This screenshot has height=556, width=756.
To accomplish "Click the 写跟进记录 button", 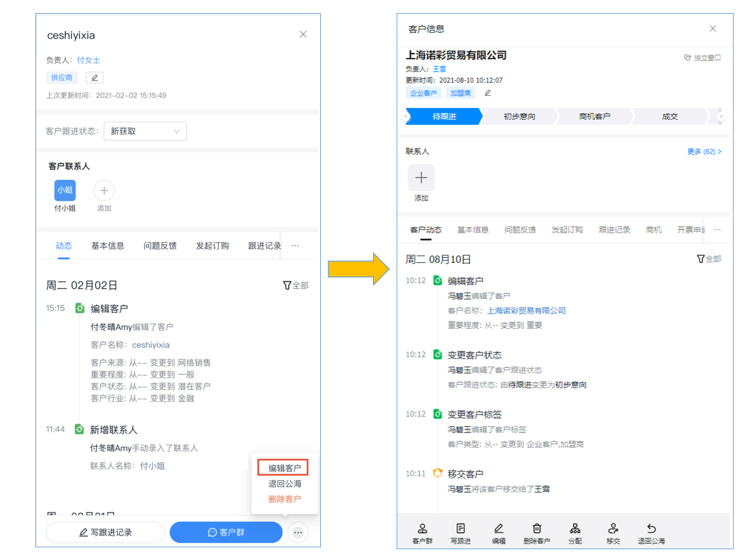I will (x=105, y=532).
